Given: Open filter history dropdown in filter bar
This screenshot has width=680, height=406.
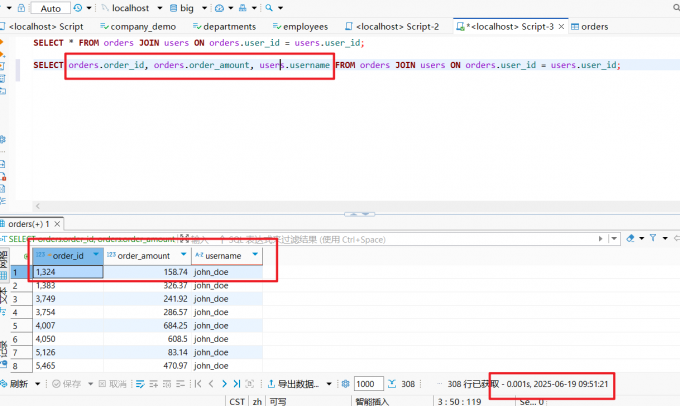Looking at the screenshot, I should 614,239.
